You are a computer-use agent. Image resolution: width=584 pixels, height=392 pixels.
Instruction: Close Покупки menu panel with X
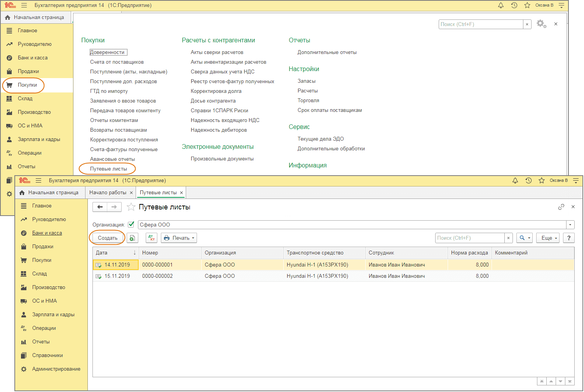(x=556, y=24)
